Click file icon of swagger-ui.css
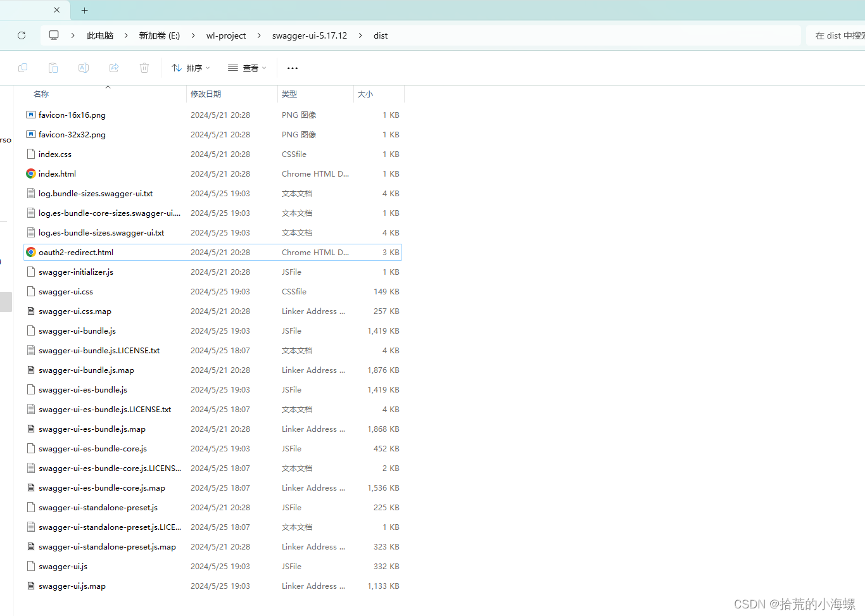The image size is (865, 616). coord(30,291)
